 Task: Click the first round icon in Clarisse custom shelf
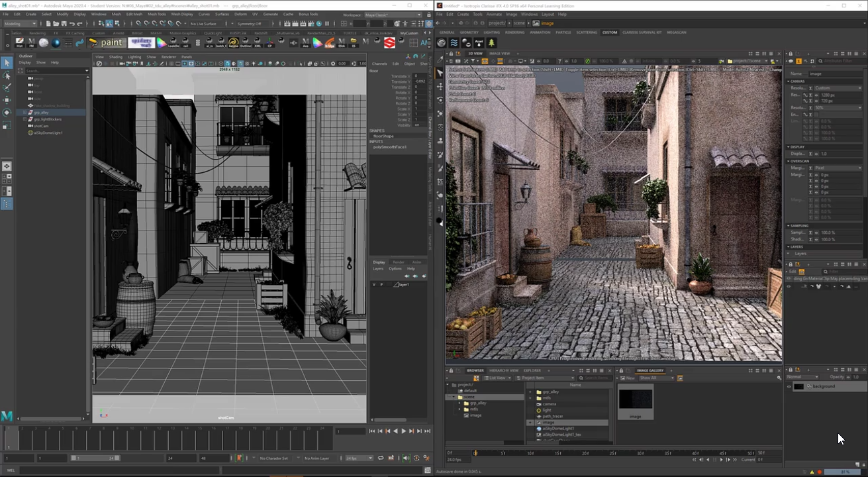(x=442, y=42)
